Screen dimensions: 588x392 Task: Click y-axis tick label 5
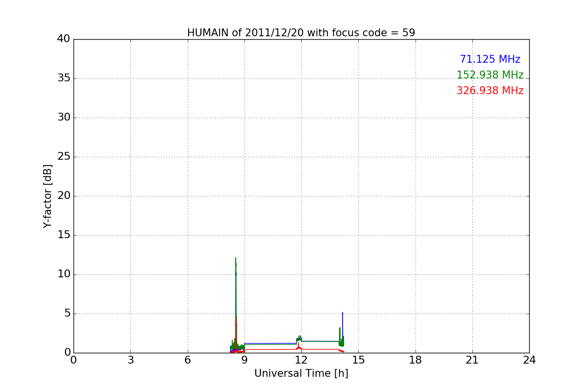tap(67, 314)
